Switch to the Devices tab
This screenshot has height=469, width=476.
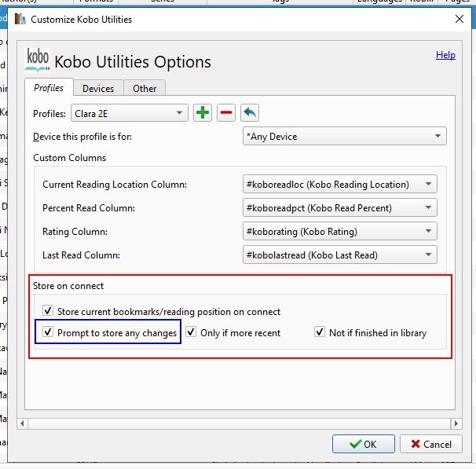98,88
